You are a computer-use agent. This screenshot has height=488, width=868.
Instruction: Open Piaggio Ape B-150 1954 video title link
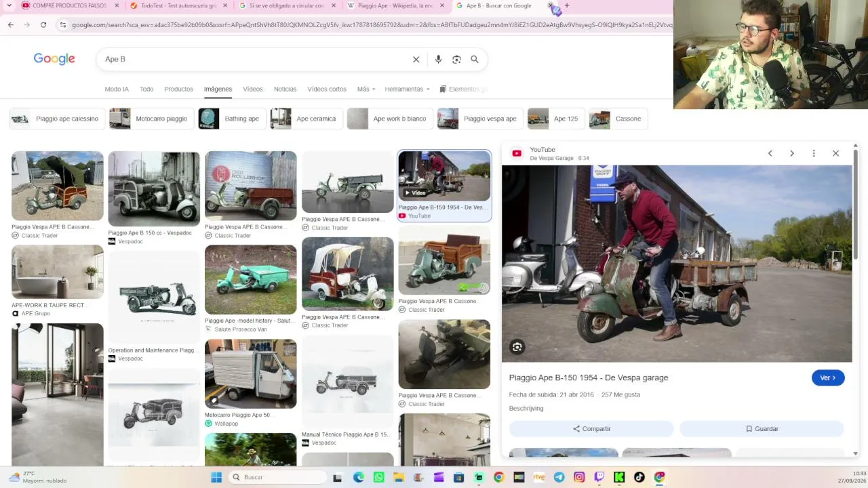589,378
